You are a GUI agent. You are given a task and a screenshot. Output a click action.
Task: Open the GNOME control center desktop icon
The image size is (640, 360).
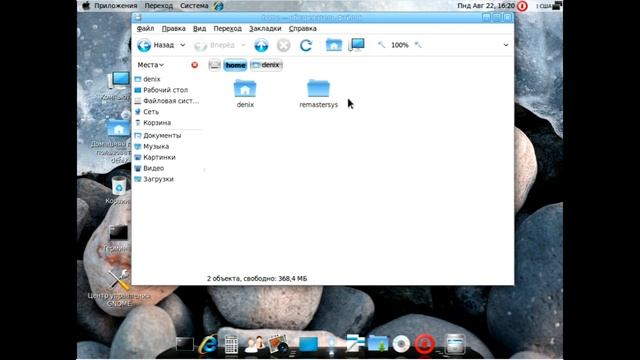[119, 280]
